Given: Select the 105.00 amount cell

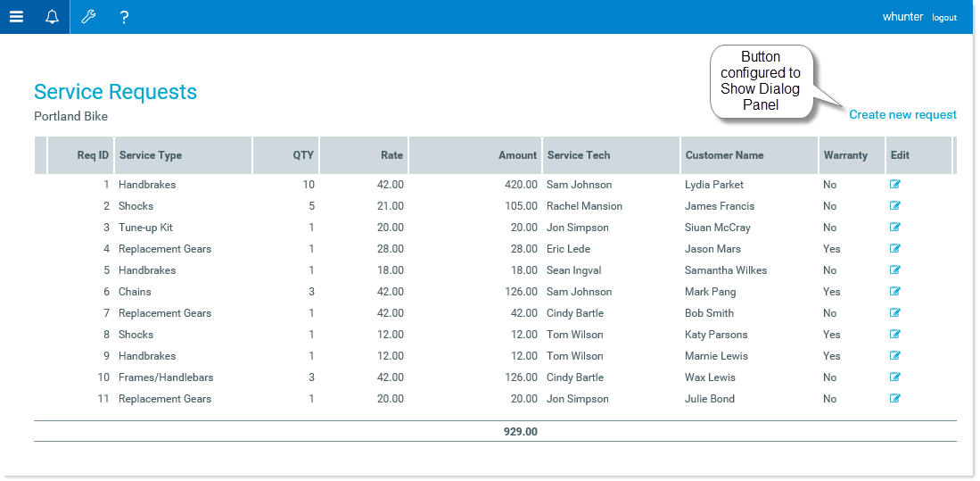Looking at the screenshot, I should pos(522,206).
